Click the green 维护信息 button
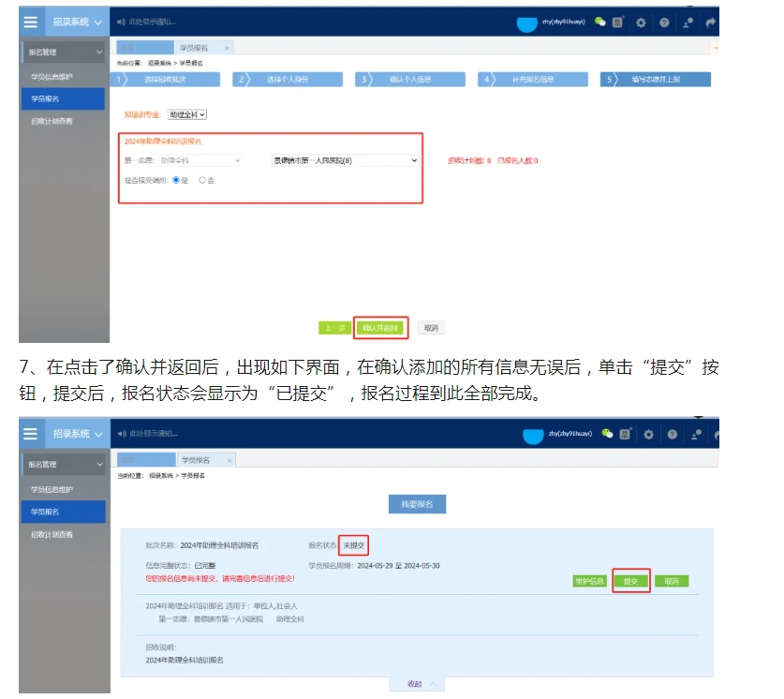 coord(588,581)
